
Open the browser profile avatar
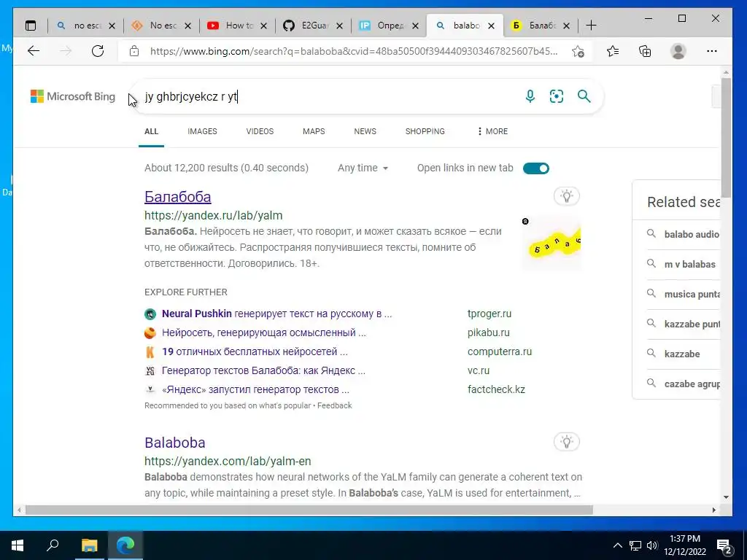678,51
